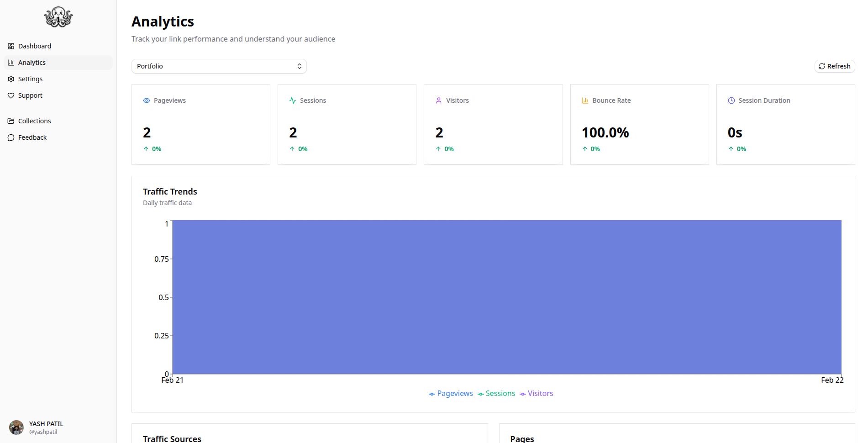The width and height of the screenshot is (868, 443).
Task: Click the Support heart icon in the sidebar
Action: 11,95
